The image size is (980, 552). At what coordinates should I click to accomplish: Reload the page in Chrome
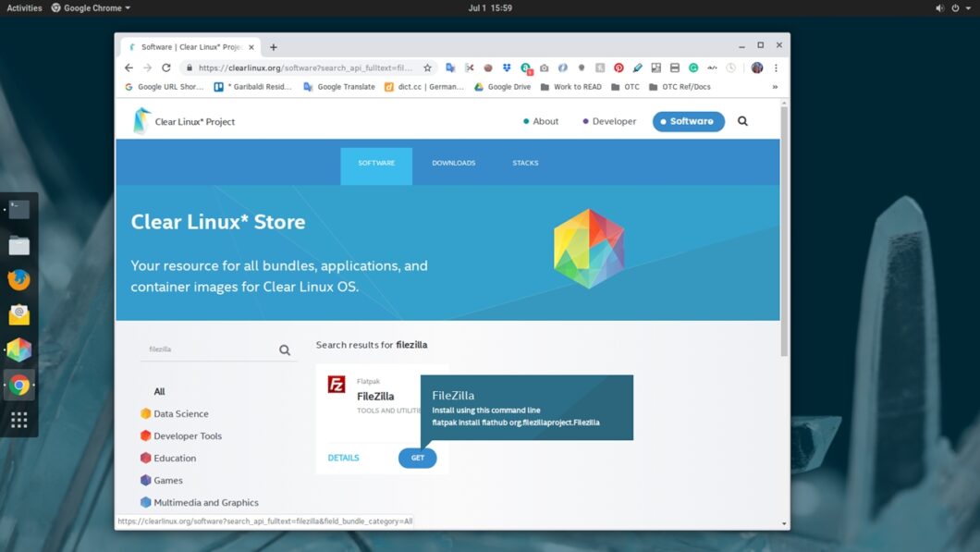[x=166, y=67]
